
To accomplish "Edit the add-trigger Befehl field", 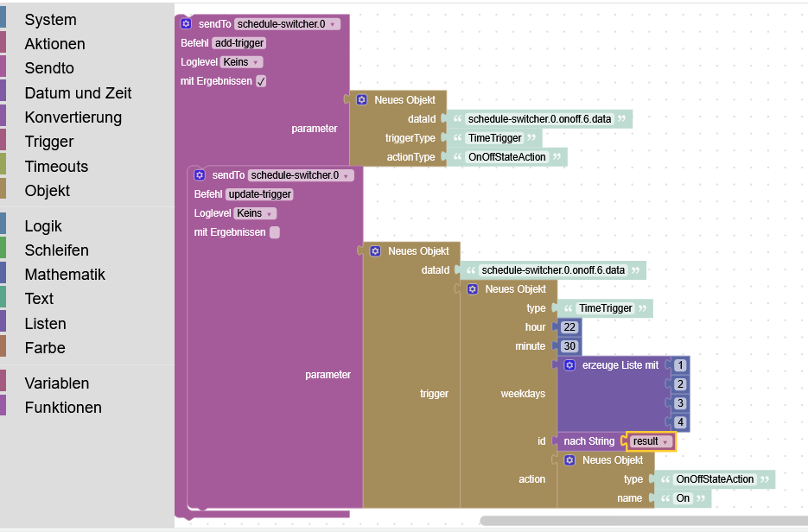I will point(239,43).
